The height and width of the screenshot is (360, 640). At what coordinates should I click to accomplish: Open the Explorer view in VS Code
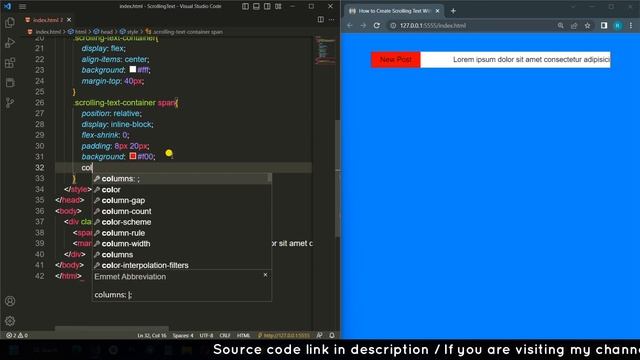(x=10, y=22)
